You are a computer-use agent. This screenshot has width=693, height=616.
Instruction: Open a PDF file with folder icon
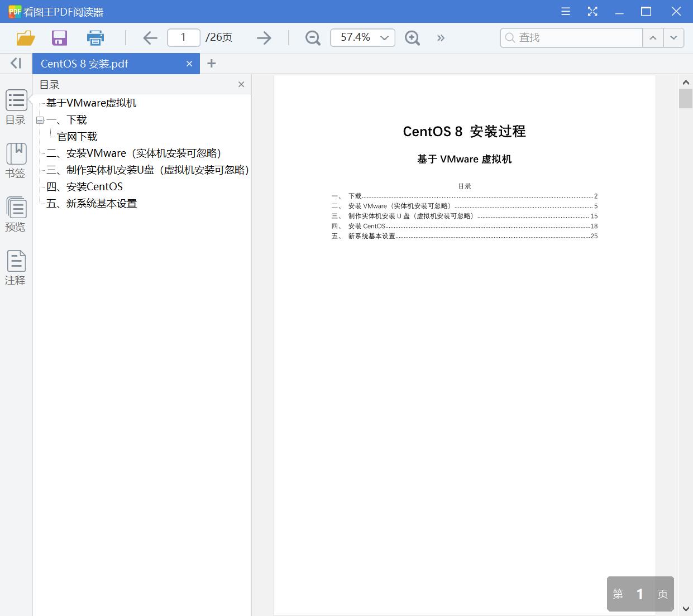[26, 38]
